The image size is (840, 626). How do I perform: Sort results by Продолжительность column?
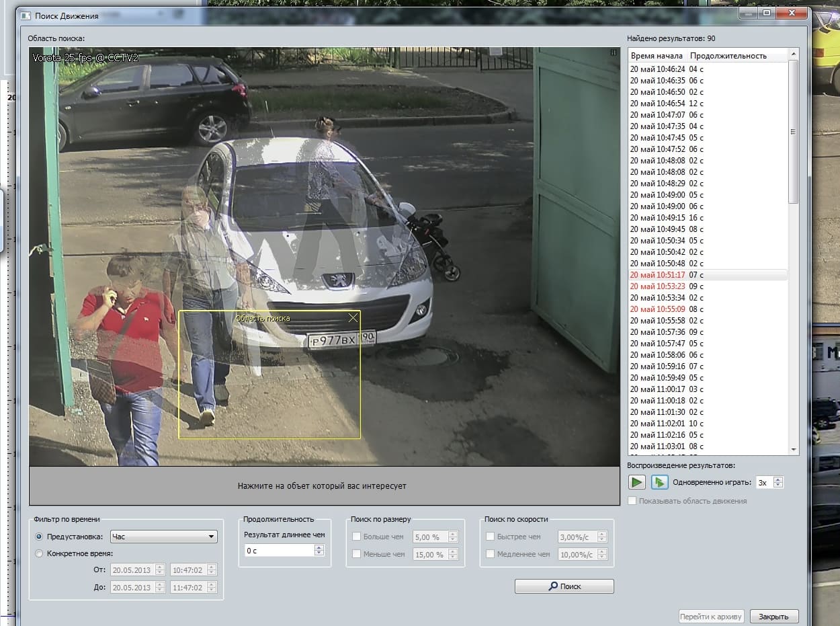pyautogui.click(x=728, y=56)
